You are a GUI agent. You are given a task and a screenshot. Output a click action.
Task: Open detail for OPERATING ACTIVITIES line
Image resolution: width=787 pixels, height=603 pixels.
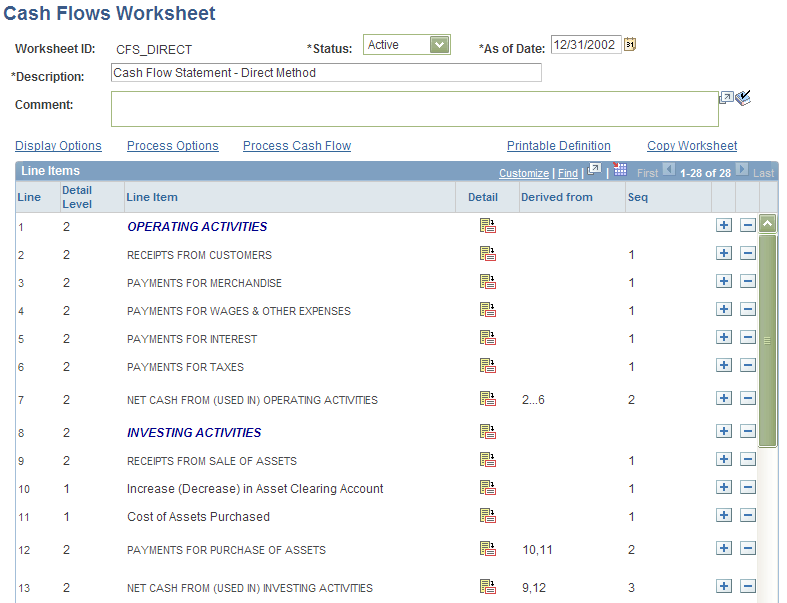click(487, 226)
